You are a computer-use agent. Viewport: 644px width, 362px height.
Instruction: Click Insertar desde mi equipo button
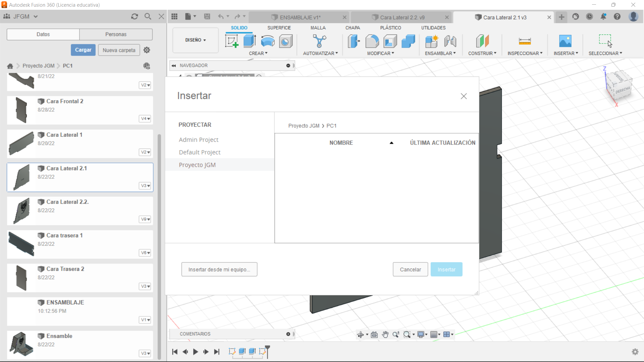click(219, 269)
